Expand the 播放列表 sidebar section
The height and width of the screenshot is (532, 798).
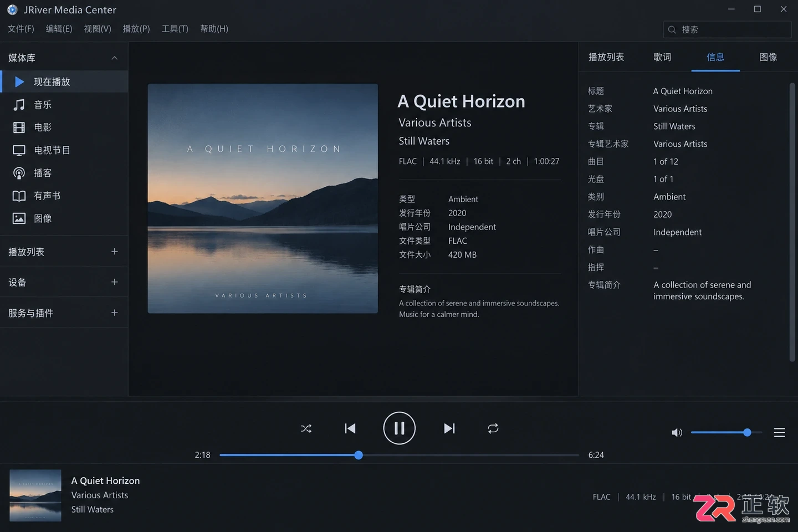(x=114, y=252)
